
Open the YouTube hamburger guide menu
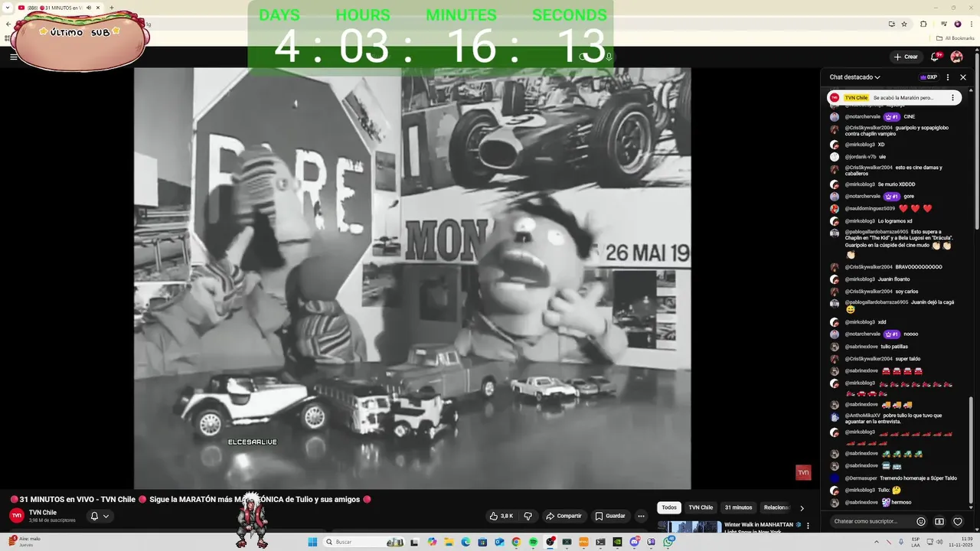[x=13, y=57]
